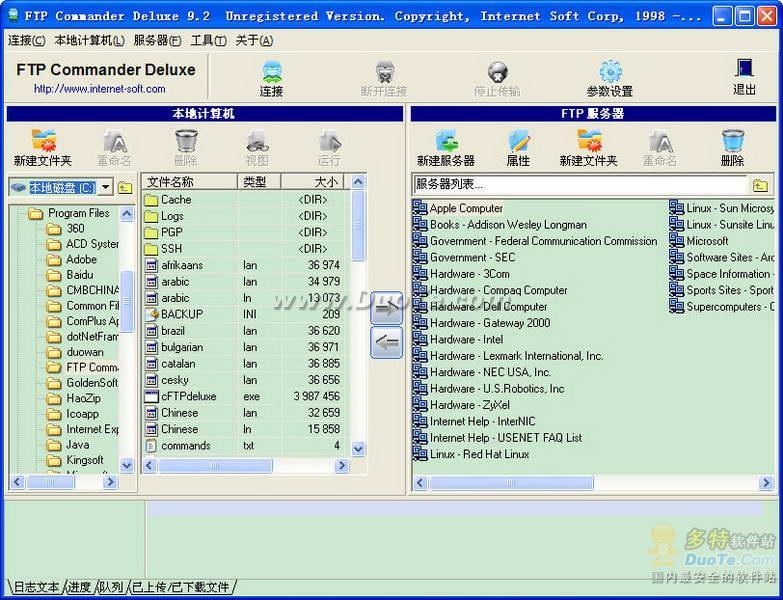Click the 断开连接 disconnect icon
The height and width of the screenshot is (600, 783).
[x=384, y=78]
